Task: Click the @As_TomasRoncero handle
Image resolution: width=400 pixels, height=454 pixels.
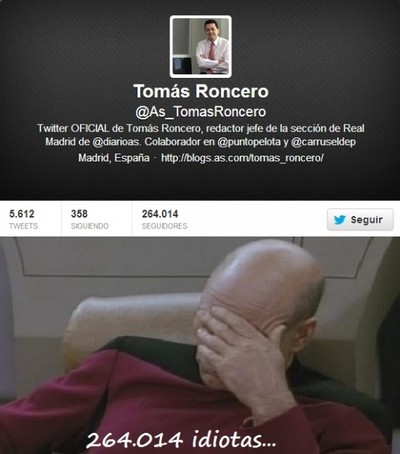Action: [200, 112]
